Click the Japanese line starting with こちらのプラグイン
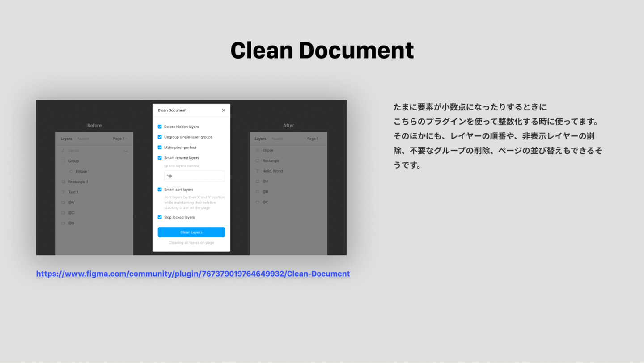Viewport: 644px width, 363px height. (x=496, y=122)
